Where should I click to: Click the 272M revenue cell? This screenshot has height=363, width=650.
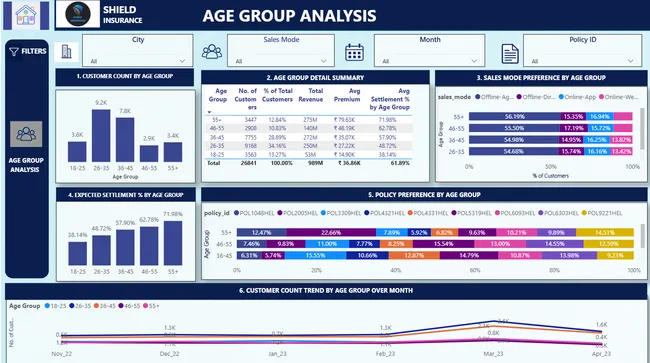coord(310,137)
